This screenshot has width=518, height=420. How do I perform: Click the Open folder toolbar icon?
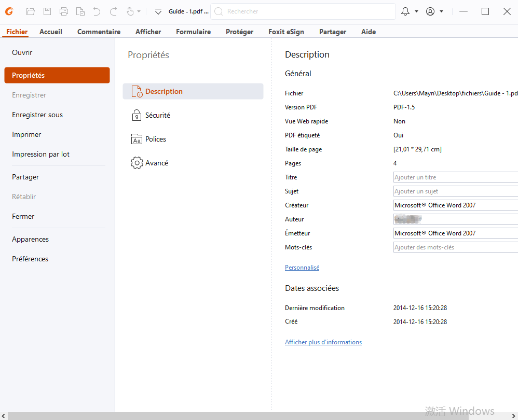point(31,11)
